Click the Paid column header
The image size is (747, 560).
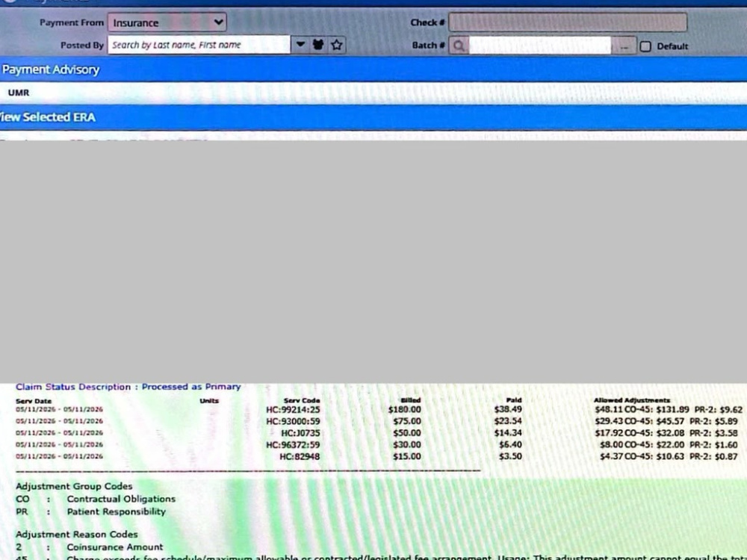point(514,400)
